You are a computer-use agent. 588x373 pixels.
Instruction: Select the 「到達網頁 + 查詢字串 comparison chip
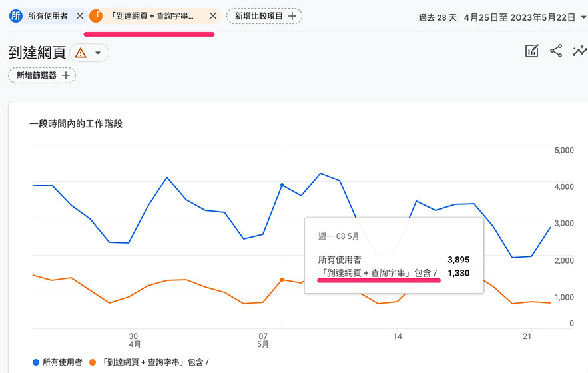[x=152, y=16]
